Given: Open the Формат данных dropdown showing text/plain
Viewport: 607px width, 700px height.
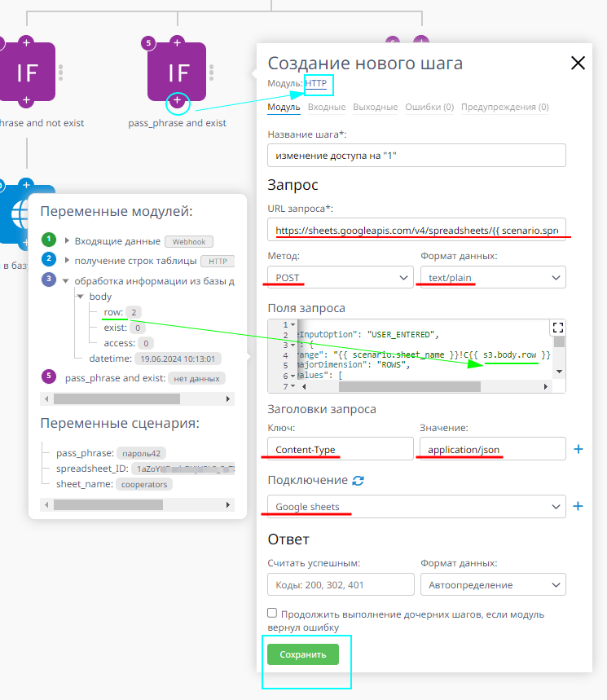Looking at the screenshot, I should 492,278.
